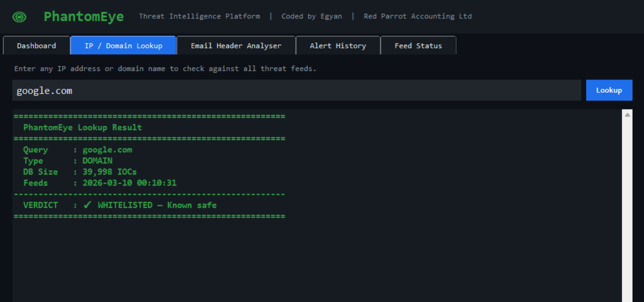This screenshot has width=644, height=302.
Task: Click the Feeds timestamp 2026-03-10 00:10:31
Action: tap(129, 183)
